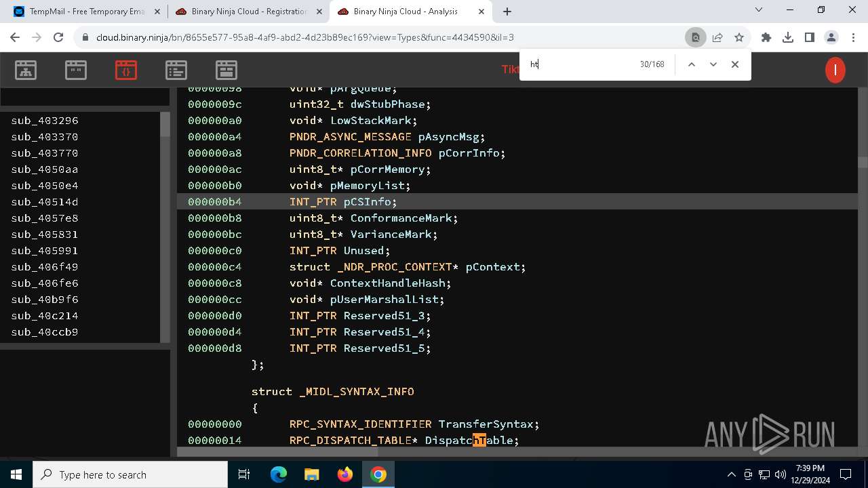Open a new browser tab

point(507,12)
